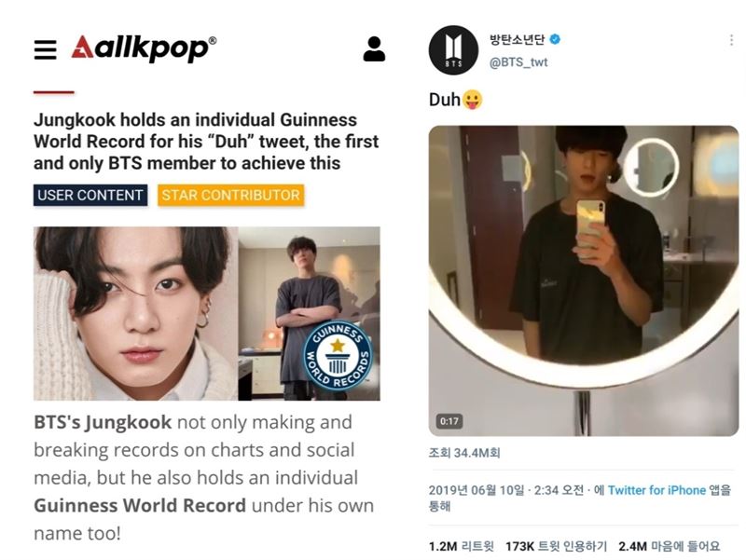Open the tweet's three-dot options menu
The height and width of the screenshot is (560, 746).
731,40
